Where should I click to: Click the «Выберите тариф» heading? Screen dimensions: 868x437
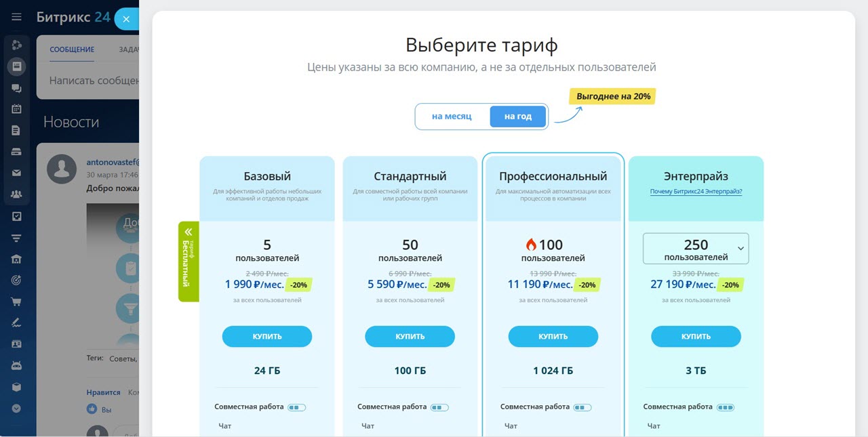482,45
